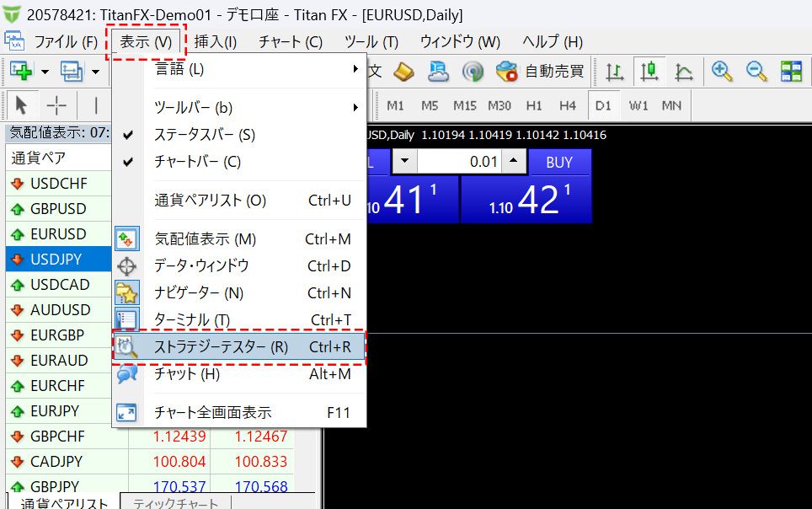The height and width of the screenshot is (509, 812).
Task: Open the lot size dropdown arrow
Action: (403, 160)
